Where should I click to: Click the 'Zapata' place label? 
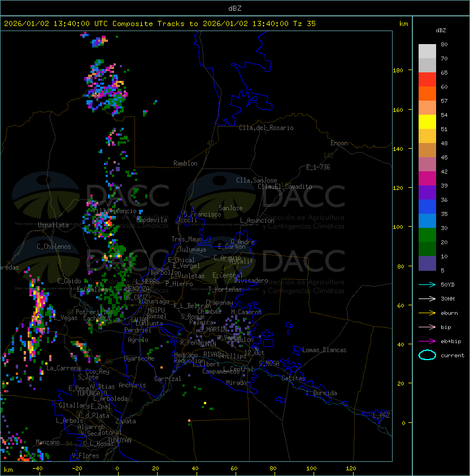tap(125, 421)
